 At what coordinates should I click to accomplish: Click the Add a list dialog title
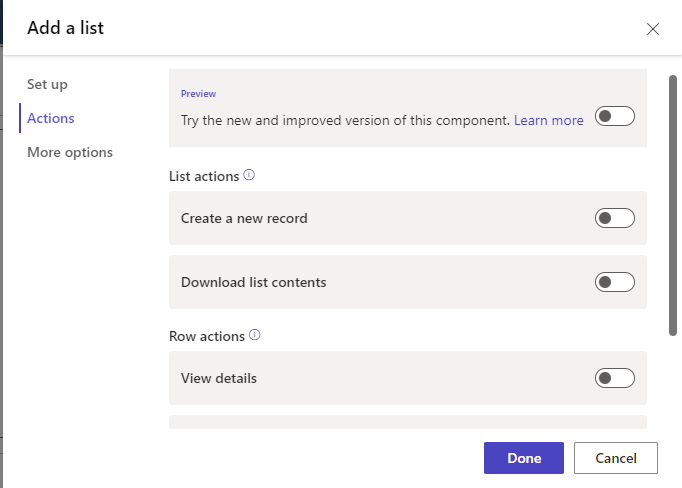(65, 28)
